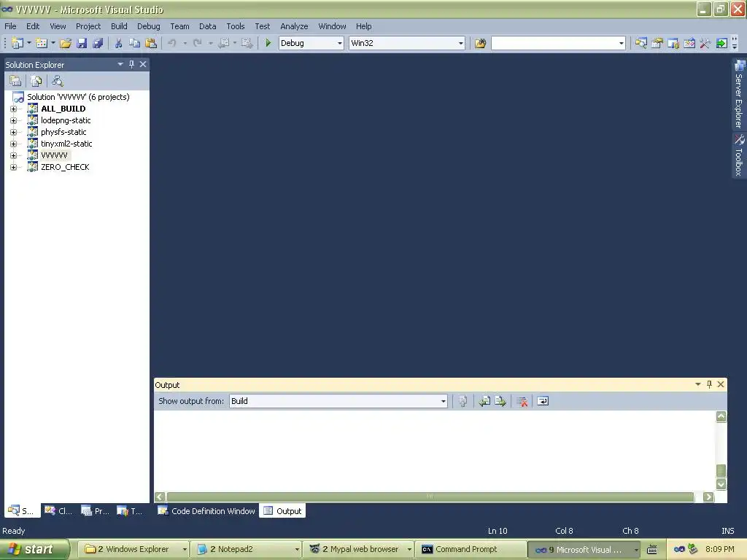Start debugging with the green play icon
The image size is (747, 560).
coord(268,43)
